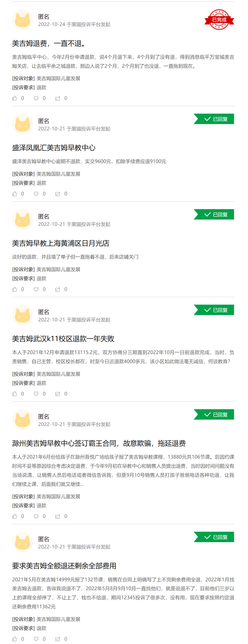Open complaint titled 美吉姆早教上海黄浦区日月光店
The width and height of the screenshot is (248, 644).
pyautogui.click(x=61, y=243)
